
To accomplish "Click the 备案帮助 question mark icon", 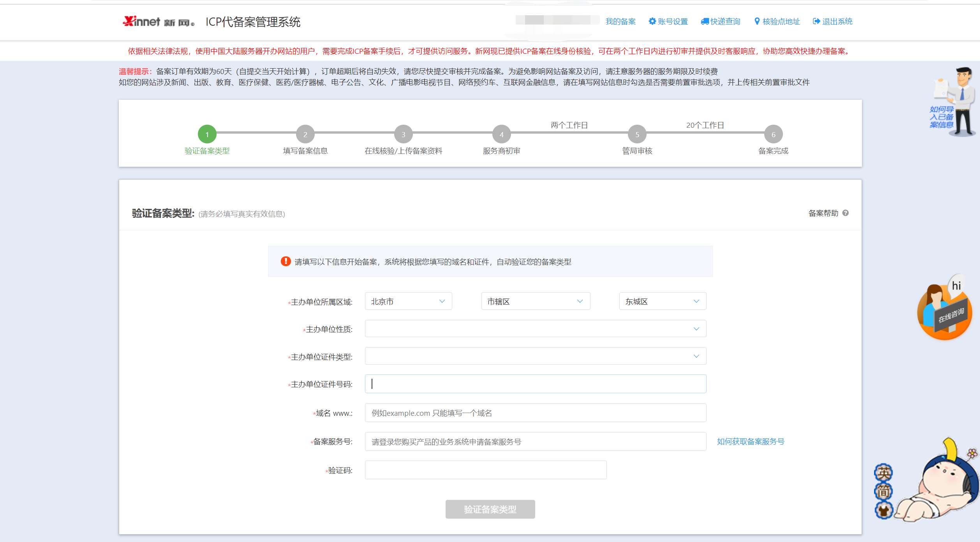I will [x=845, y=213].
